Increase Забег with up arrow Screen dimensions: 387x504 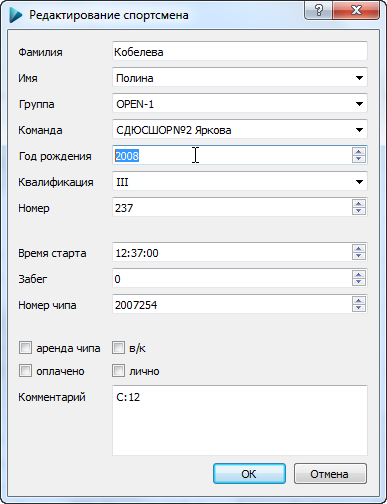point(359,275)
